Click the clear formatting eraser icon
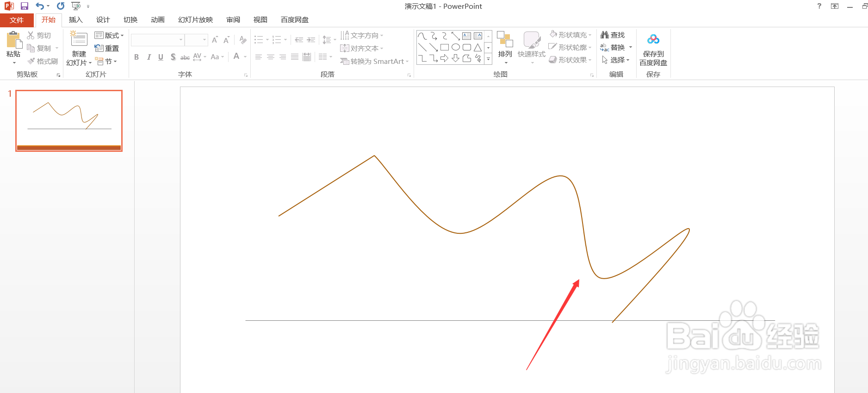Viewport: 868px width, 393px height. coord(243,40)
